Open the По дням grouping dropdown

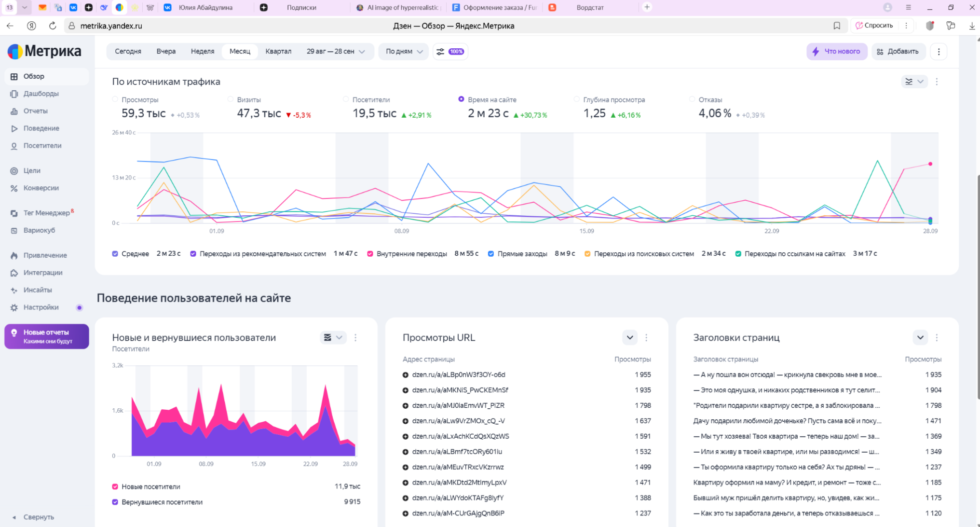point(404,52)
